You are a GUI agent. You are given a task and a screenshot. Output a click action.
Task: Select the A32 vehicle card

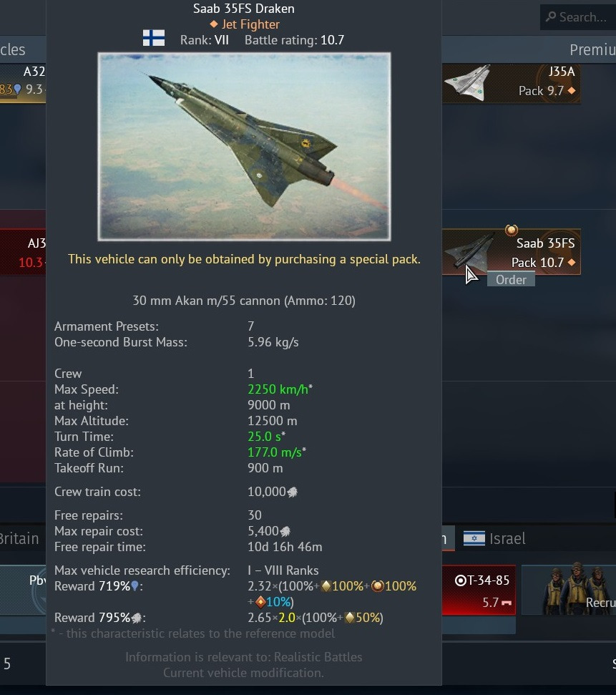click(x=23, y=83)
